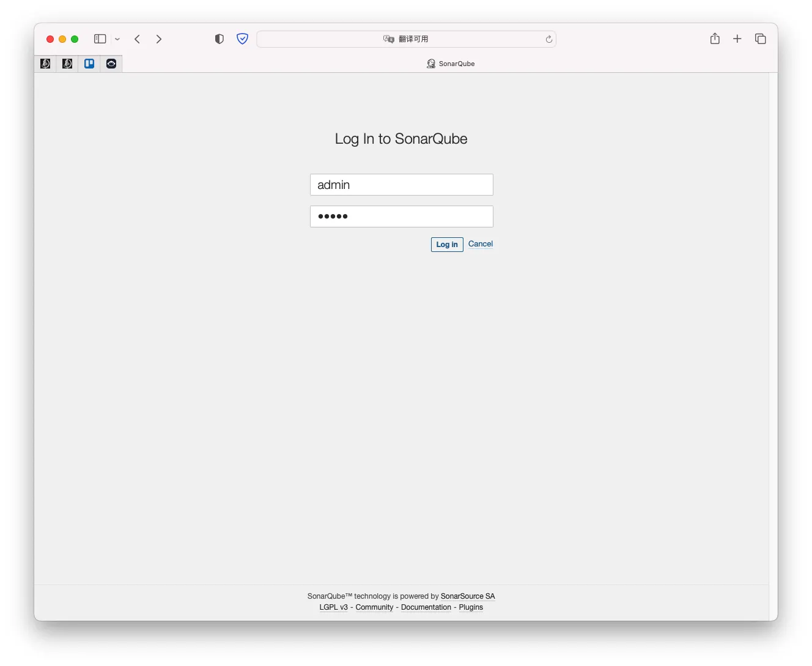This screenshot has height=666, width=812.
Task: Open a new tab with plus button
Action: coord(737,39)
